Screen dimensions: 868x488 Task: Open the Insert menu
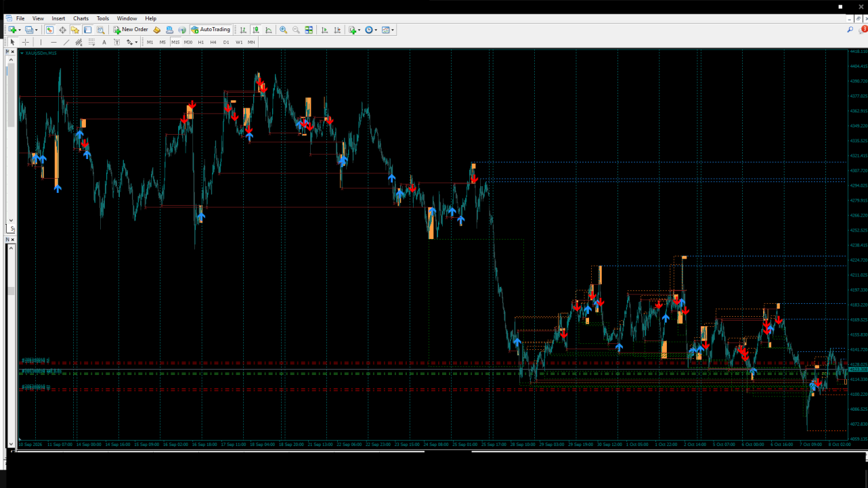point(59,18)
